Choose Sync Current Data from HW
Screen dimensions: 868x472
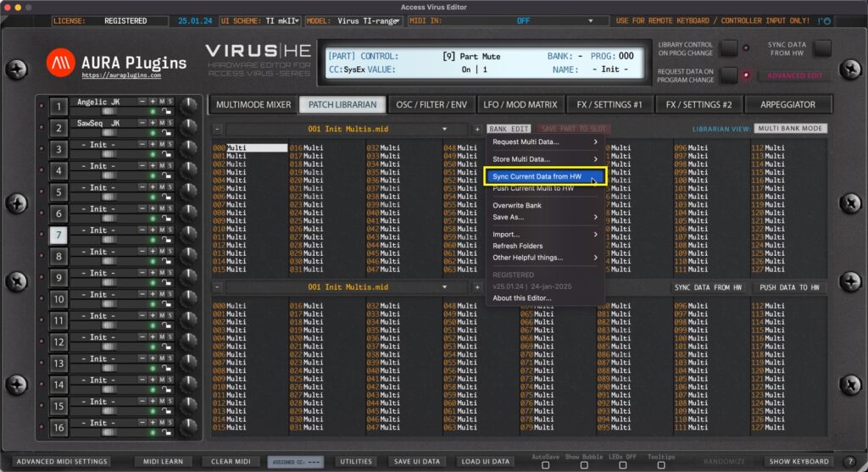544,176
